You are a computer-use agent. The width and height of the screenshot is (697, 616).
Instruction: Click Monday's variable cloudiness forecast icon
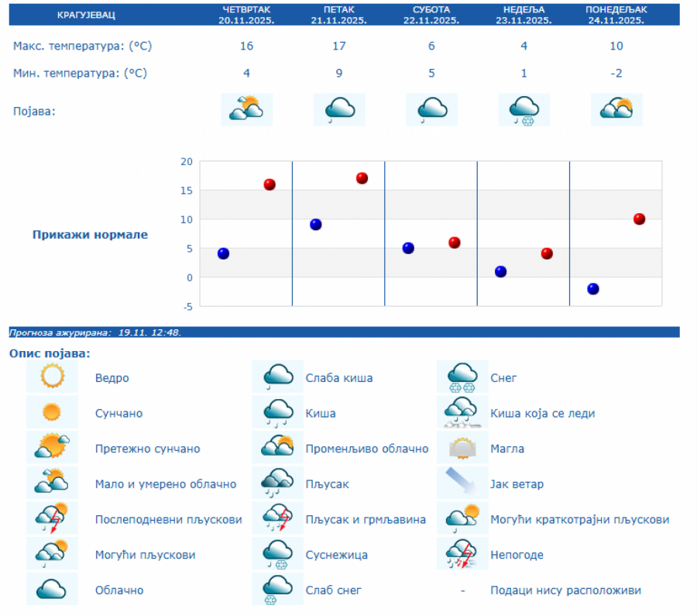tap(616, 109)
